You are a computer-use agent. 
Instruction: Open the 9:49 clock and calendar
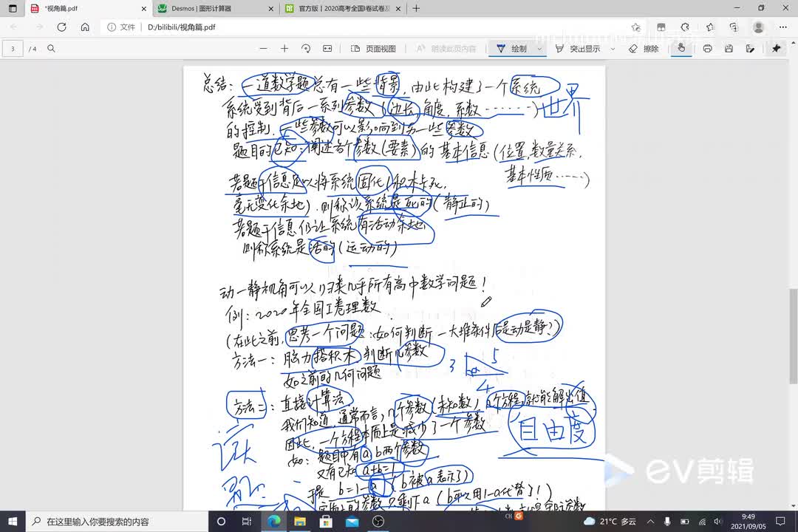748,522
